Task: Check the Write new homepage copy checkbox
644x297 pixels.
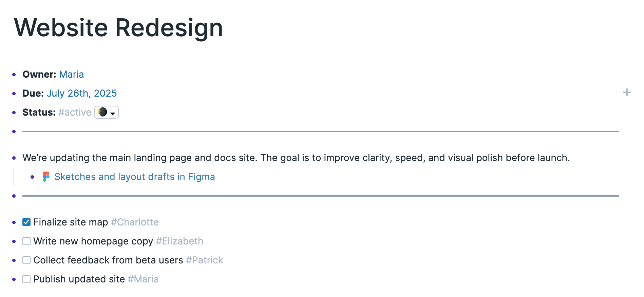Action: pyautogui.click(x=26, y=241)
